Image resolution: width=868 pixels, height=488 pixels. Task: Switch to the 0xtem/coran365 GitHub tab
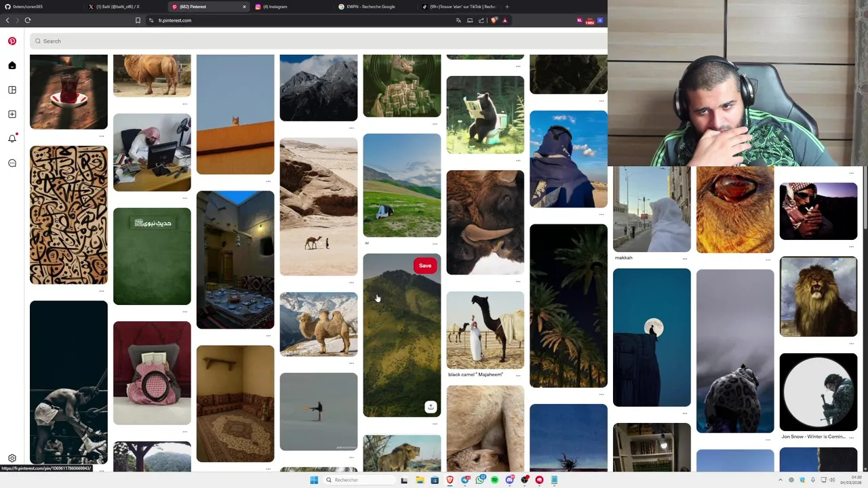[x=41, y=7]
